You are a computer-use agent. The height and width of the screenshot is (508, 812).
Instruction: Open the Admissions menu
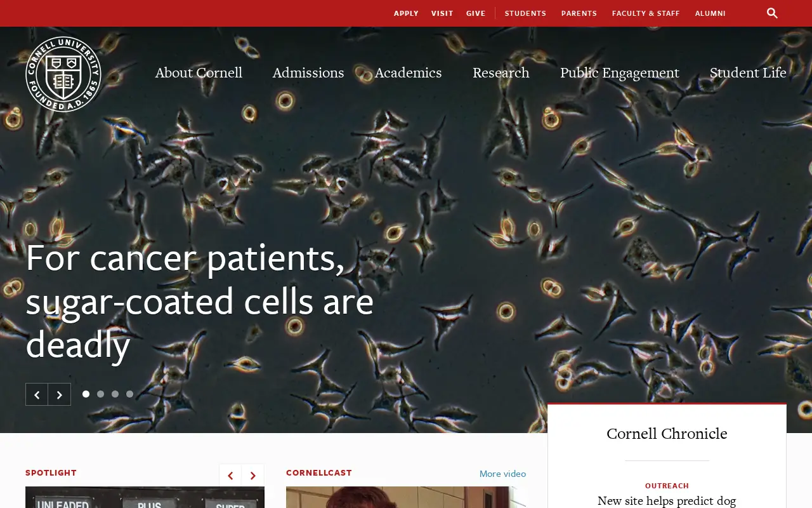coord(308,72)
